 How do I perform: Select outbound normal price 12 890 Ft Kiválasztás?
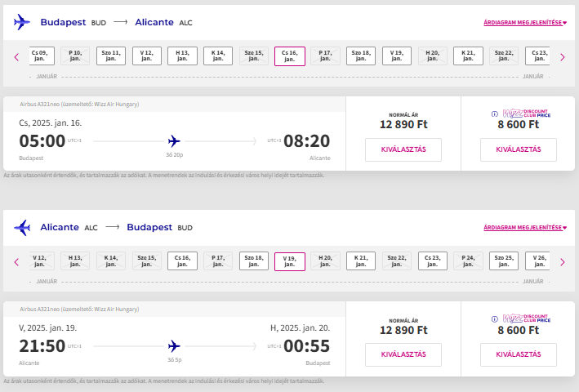pos(403,149)
